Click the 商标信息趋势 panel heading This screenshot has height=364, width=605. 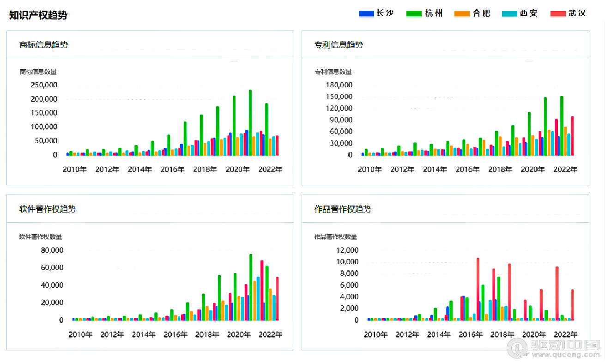point(44,45)
